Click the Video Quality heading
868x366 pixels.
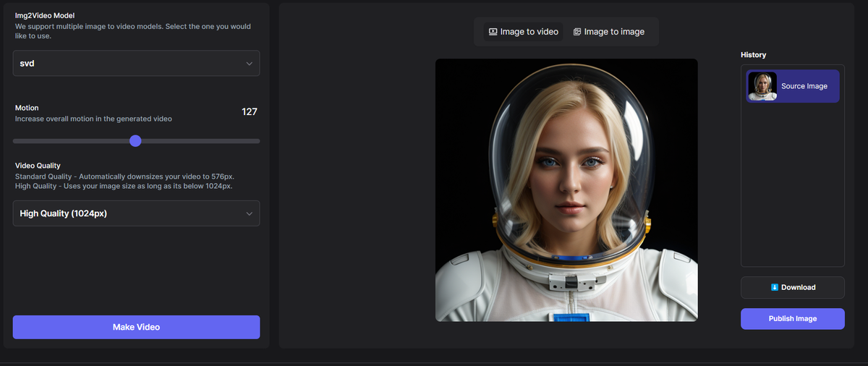(x=38, y=166)
